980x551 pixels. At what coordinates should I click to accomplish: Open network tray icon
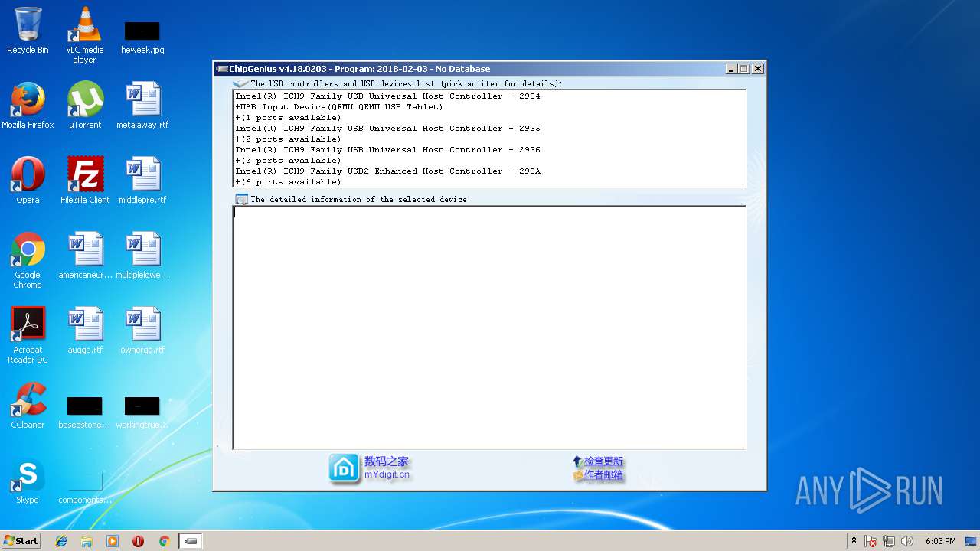click(x=889, y=541)
